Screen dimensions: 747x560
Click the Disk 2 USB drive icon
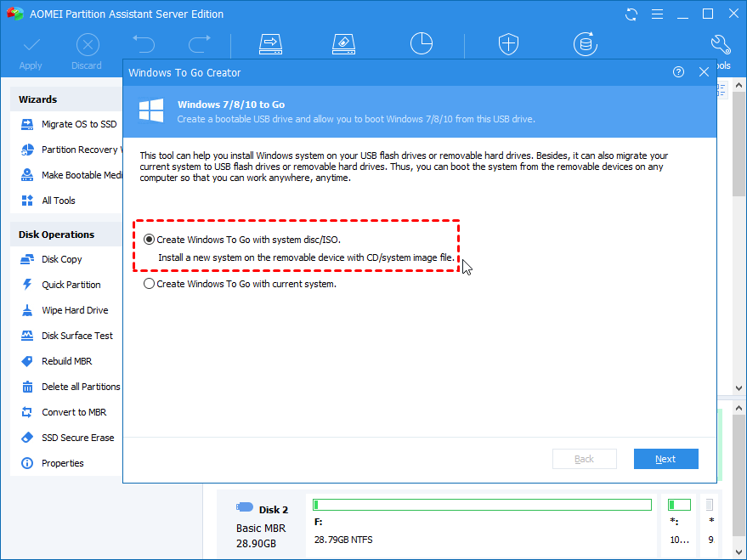(245, 507)
